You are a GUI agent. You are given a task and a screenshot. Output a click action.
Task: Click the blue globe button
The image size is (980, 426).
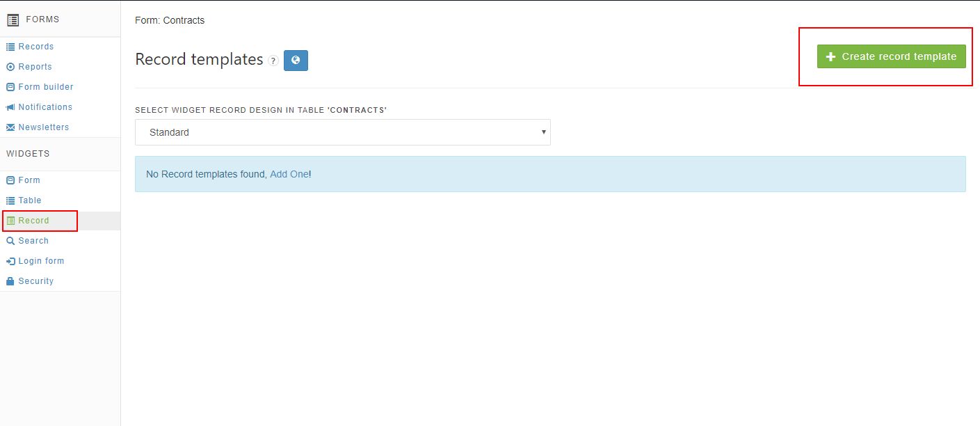pos(296,61)
